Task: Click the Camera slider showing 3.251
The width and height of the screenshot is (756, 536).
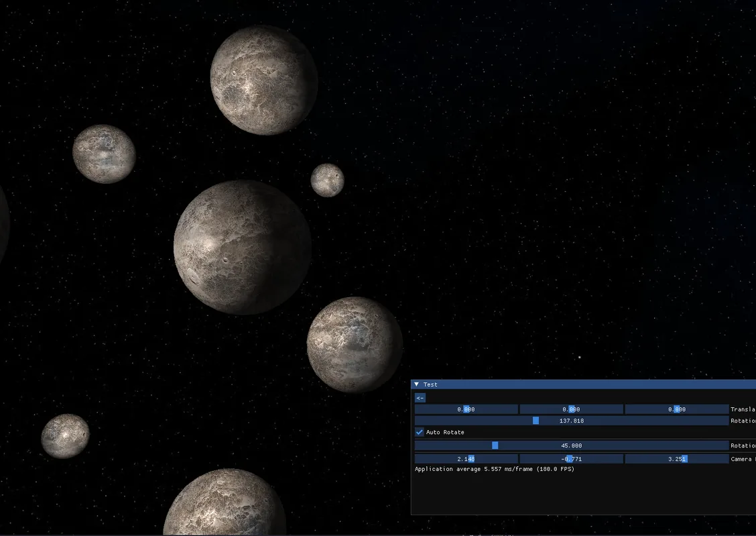Action: 677,459
